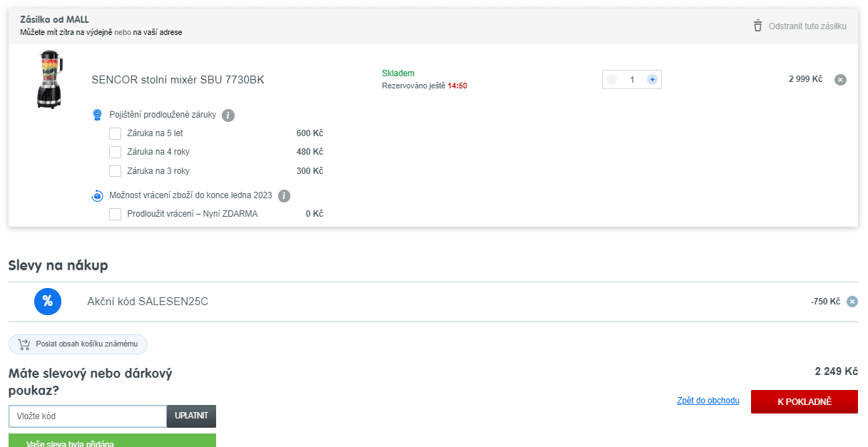Enable Prodloužit vrácení – Nyní ZDARMA
This screenshot has width=868, height=447.
pos(115,214)
